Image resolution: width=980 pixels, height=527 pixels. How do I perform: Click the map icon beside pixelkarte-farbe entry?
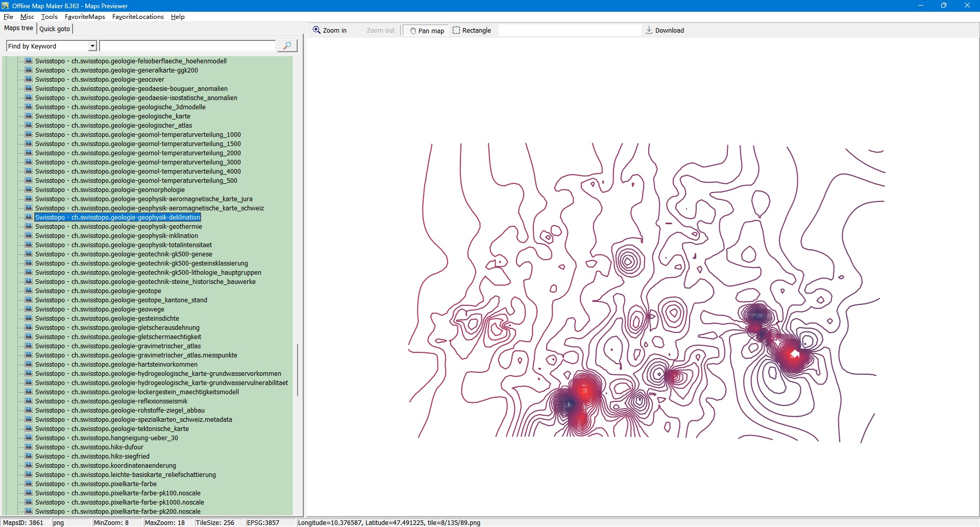(29, 484)
